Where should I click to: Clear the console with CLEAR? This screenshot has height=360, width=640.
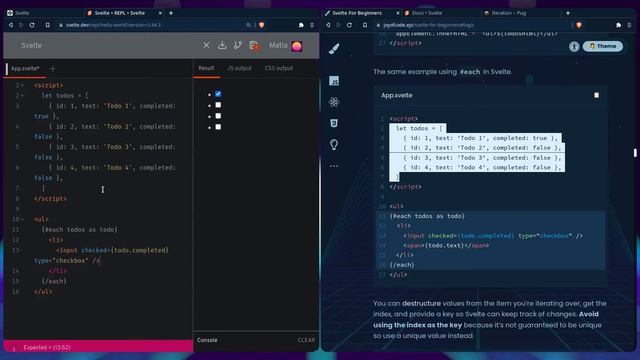tap(306, 340)
